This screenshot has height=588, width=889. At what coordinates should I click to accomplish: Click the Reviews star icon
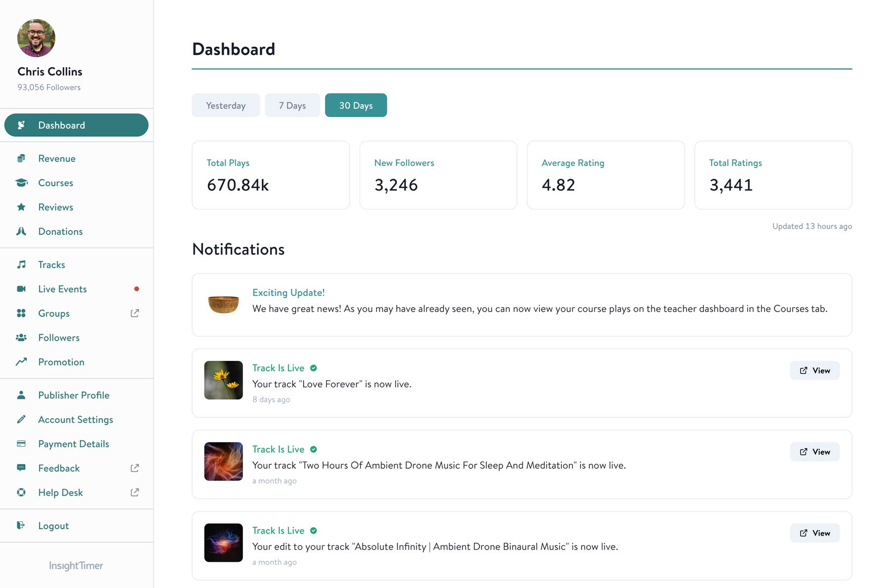click(21, 207)
